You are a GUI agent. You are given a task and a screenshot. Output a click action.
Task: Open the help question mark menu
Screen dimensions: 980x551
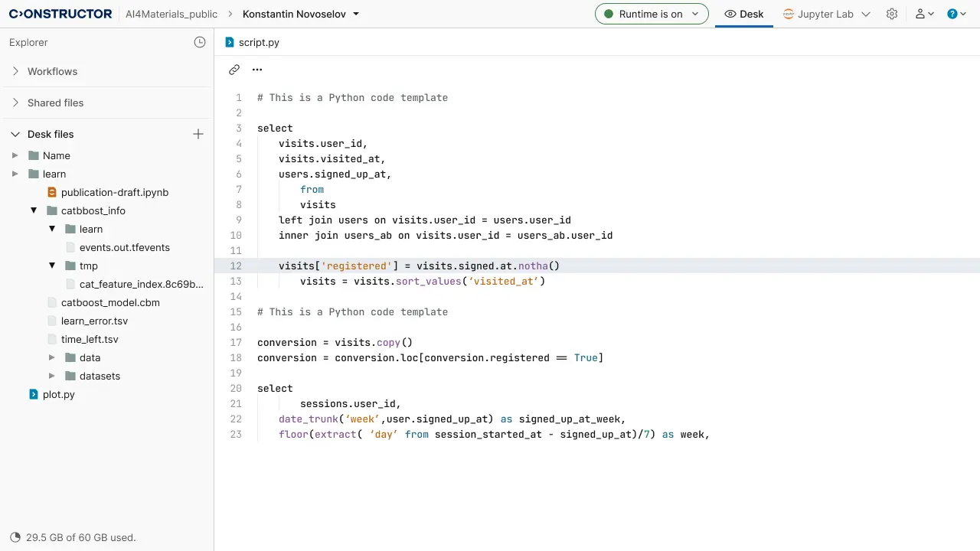(956, 14)
